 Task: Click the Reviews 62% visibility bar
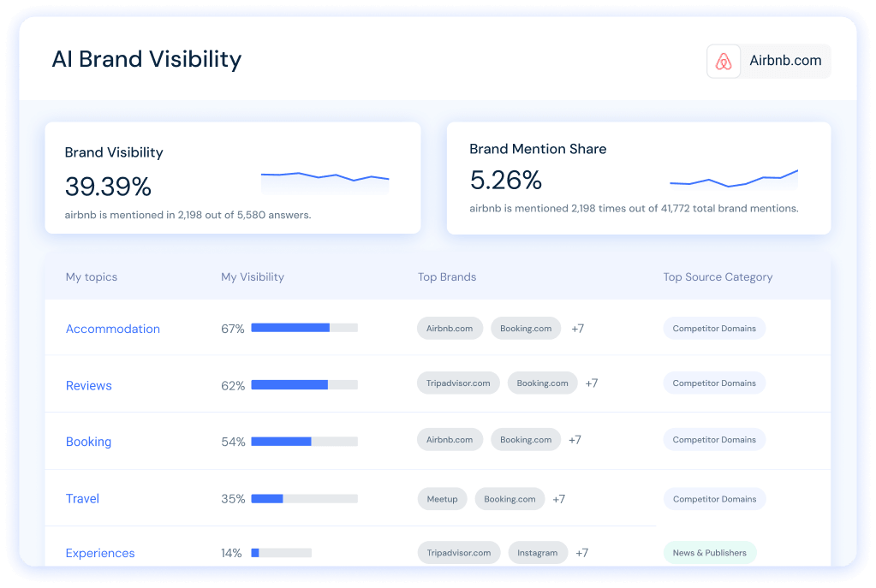(305, 385)
